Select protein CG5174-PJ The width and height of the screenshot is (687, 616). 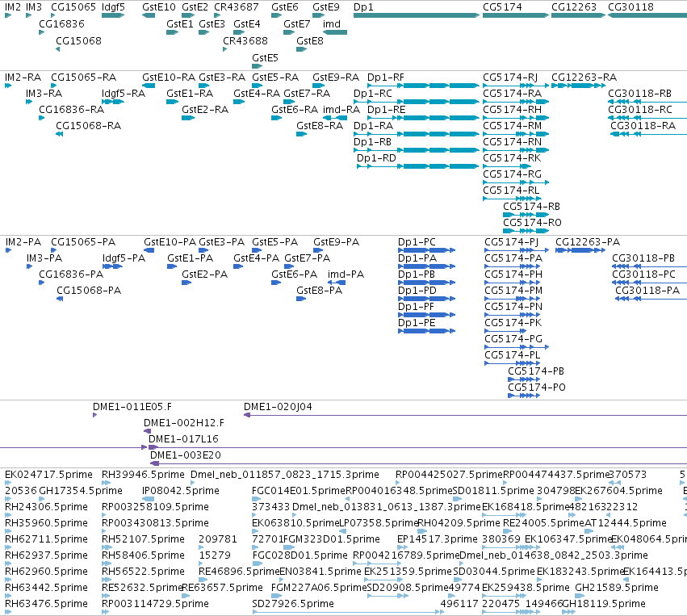[517, 250]
